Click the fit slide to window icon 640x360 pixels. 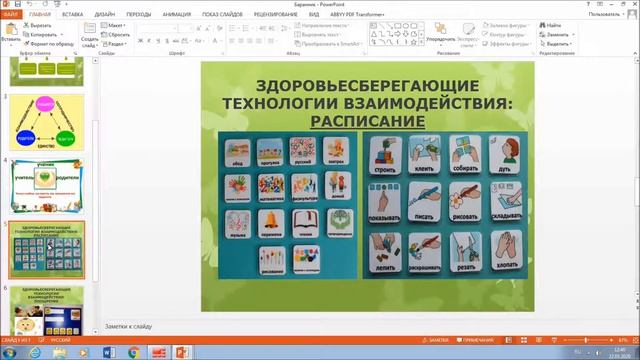pos(636,340)
